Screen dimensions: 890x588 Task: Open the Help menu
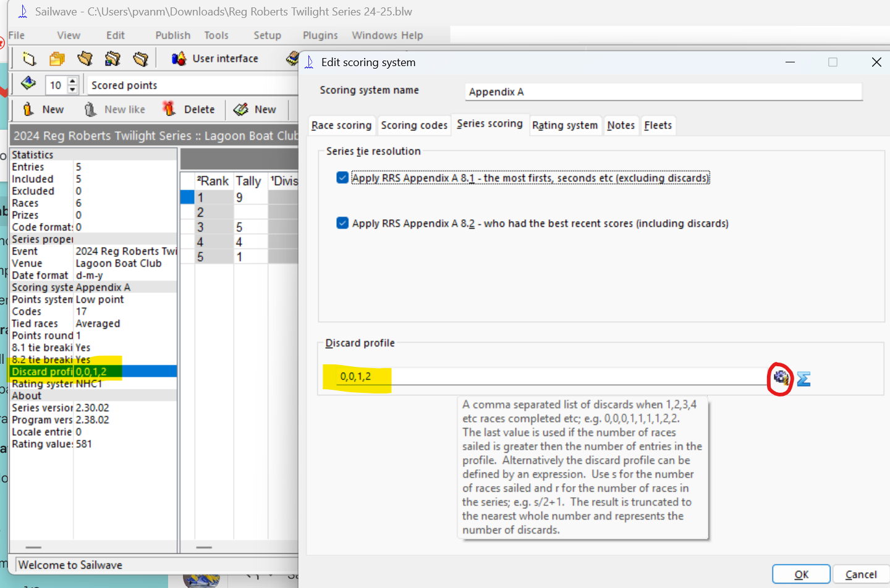(412, 35)
